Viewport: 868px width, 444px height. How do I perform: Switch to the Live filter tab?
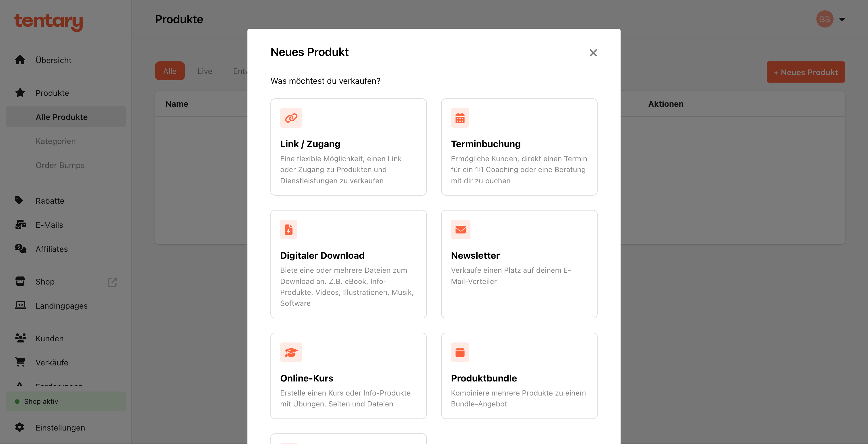tap(205, 71)
